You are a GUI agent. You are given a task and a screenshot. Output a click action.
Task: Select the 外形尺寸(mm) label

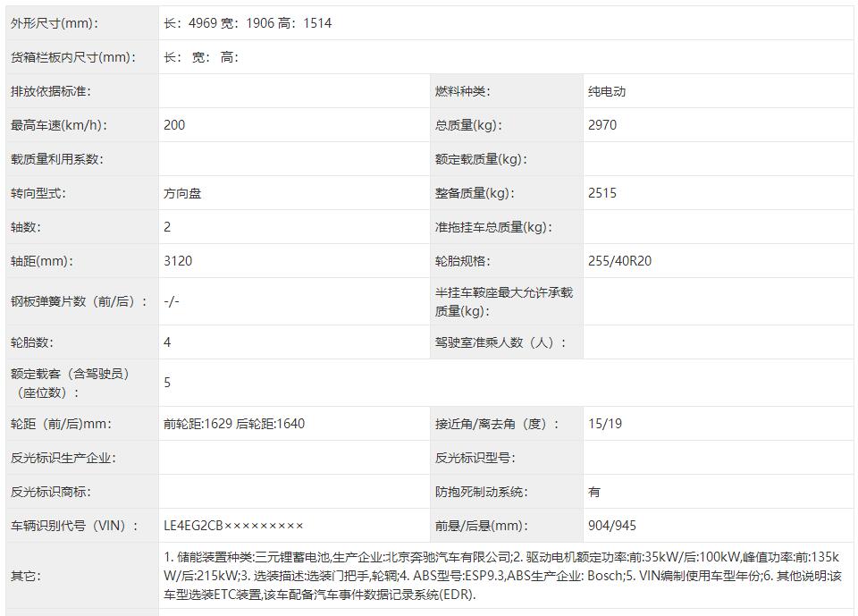pyautogui.click(x=55, y=23)
